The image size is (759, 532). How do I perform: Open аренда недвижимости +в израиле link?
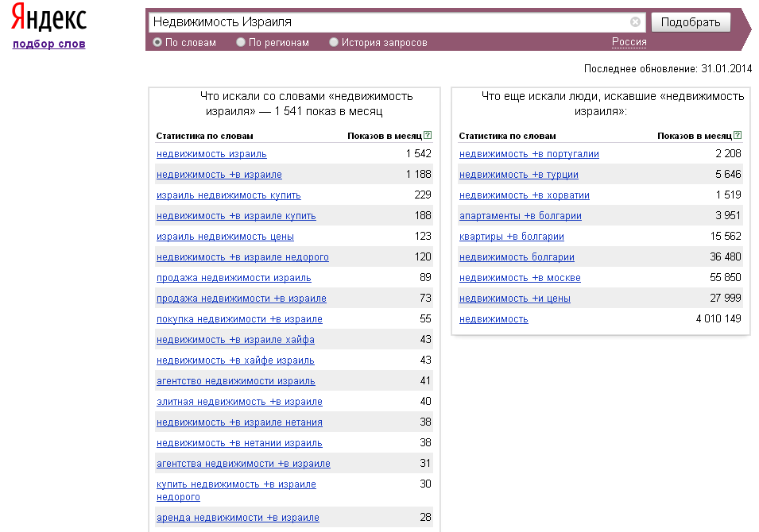[x=238, y=518]
